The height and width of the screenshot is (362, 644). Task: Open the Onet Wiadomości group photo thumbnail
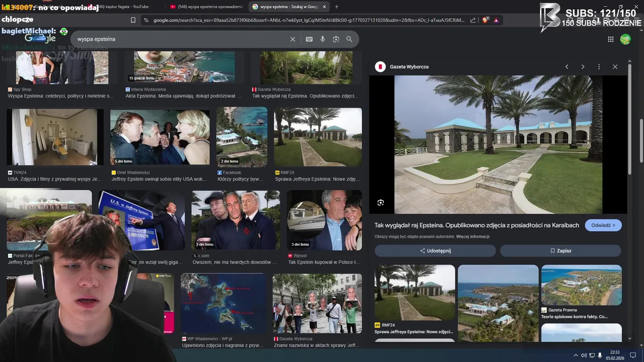click(x=160, y=137)
